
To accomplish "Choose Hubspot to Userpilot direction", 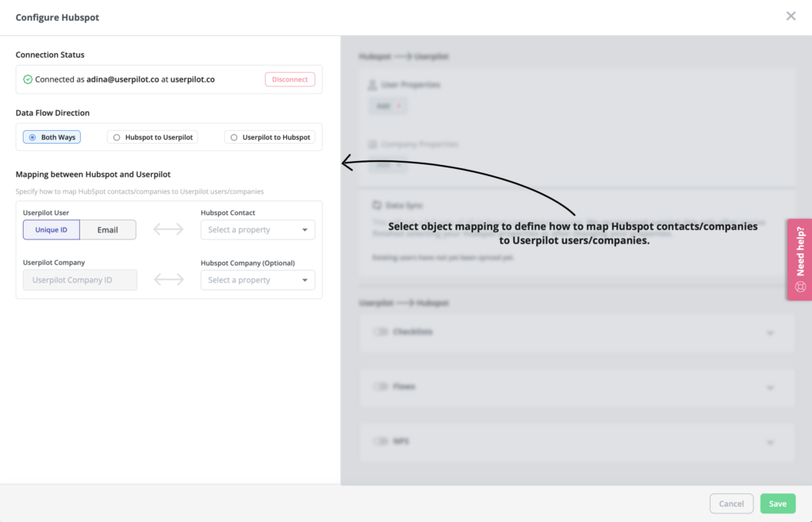I will coord(152,137).
